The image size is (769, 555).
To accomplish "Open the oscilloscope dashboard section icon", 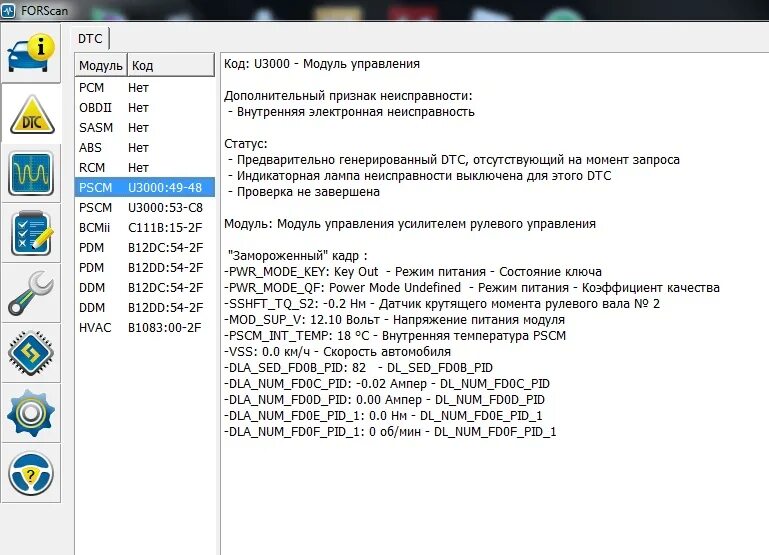I will click(x=30, y=173).
